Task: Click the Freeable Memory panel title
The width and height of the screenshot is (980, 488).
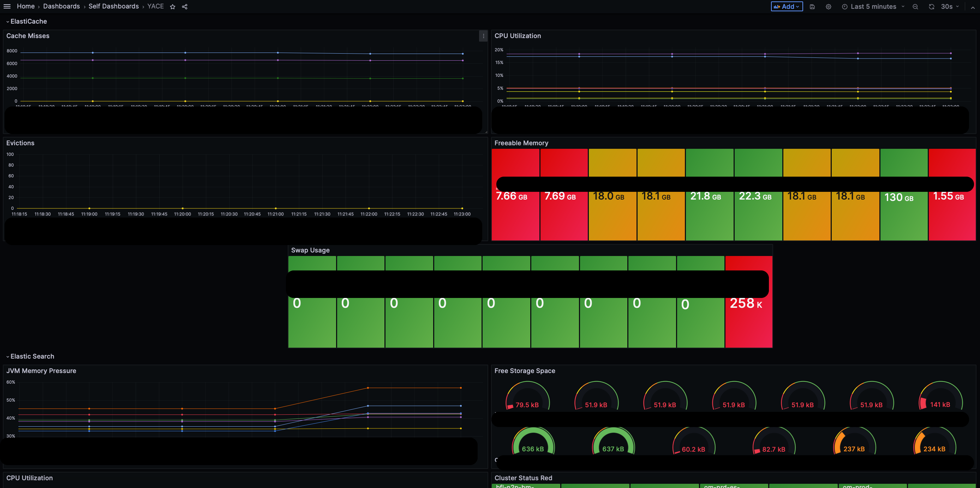Action: click(x=521, y=143)
